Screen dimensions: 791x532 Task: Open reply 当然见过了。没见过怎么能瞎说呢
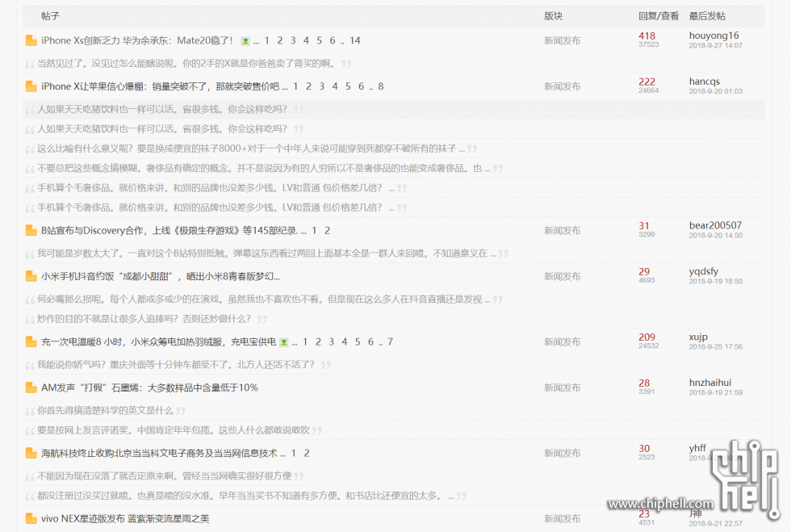pos(186,64)
